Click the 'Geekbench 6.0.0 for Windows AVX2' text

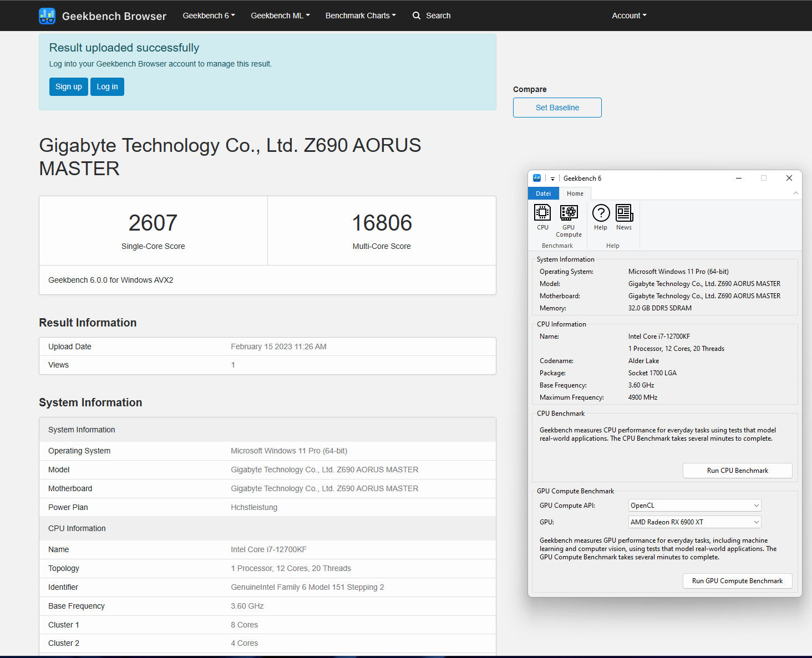[x=111, y=280]
